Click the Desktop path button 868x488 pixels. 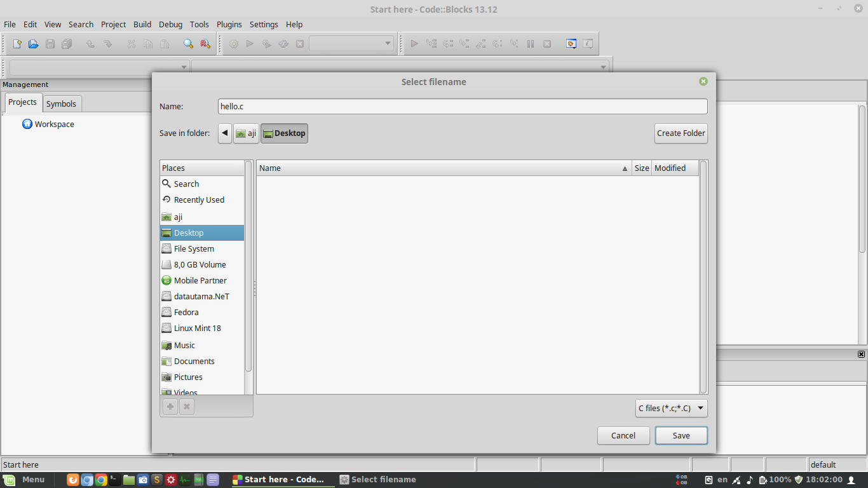[x=284, y=133]
